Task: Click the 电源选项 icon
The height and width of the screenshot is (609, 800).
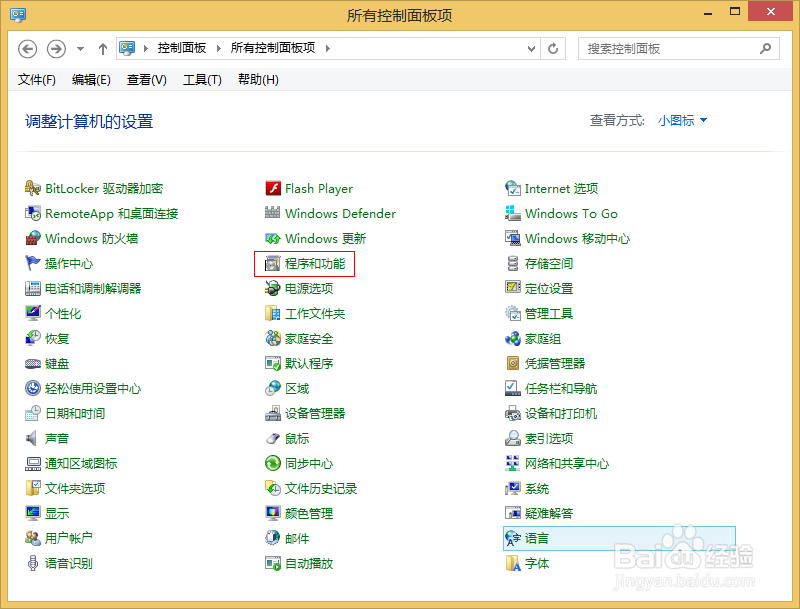Action: [x=272, y=288]
